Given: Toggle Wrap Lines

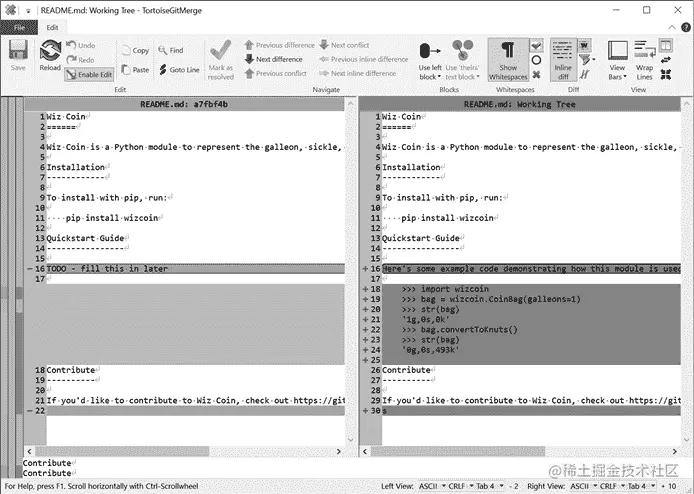Looking at the screenshot, I should pos(644,60).
